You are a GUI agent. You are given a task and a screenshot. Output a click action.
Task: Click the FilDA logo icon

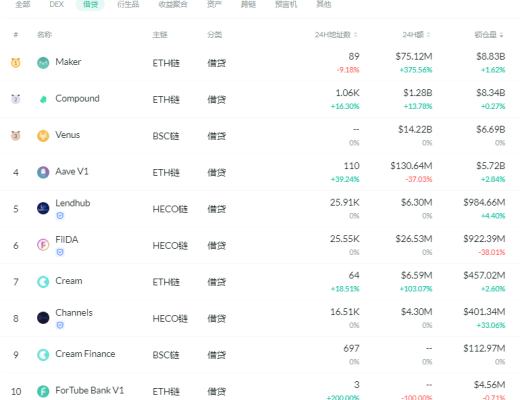(43, 245)
